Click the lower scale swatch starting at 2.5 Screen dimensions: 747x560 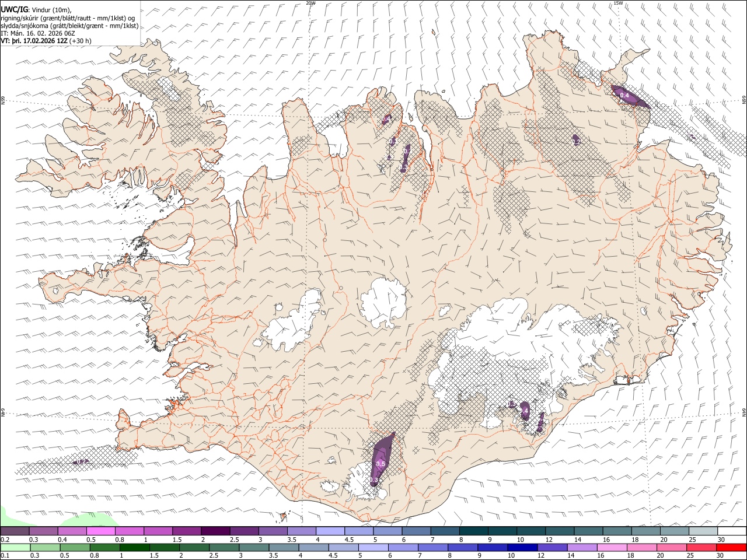click(x=224, y=548)
